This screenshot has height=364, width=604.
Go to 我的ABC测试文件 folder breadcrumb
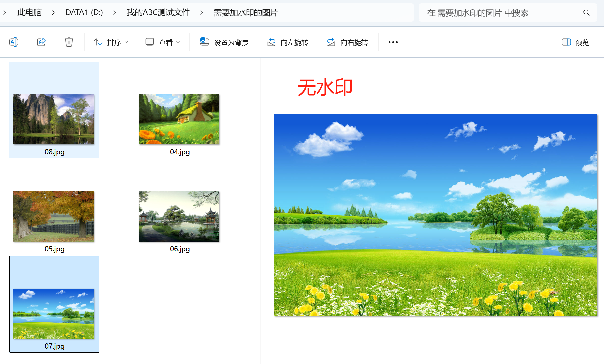(158, 12)
